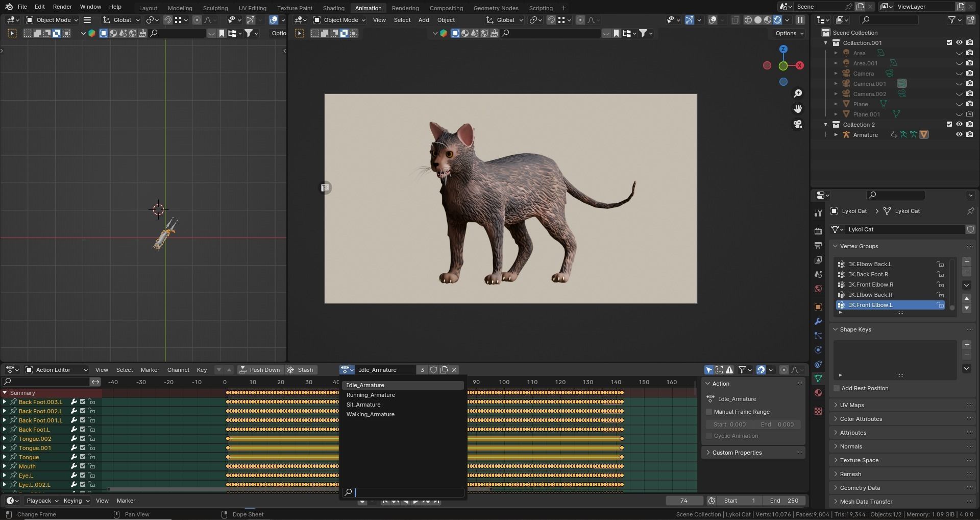Click the current frame field 74
Screen dimensions: 980x520
tap(684, 501)
